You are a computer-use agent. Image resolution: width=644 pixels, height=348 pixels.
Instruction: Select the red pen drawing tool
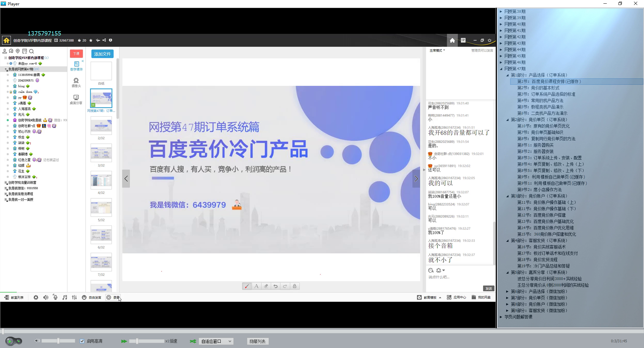[247, 286]
